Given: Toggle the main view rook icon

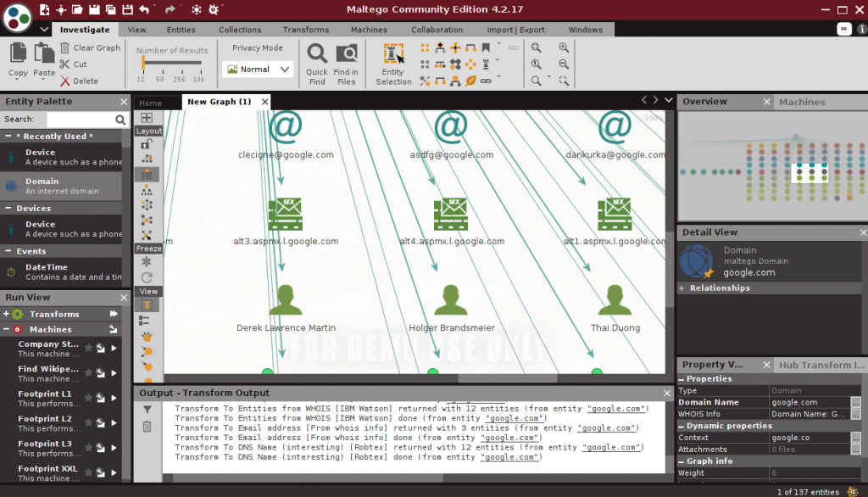Looking at the screenshot, I should [x=147, y=305].
